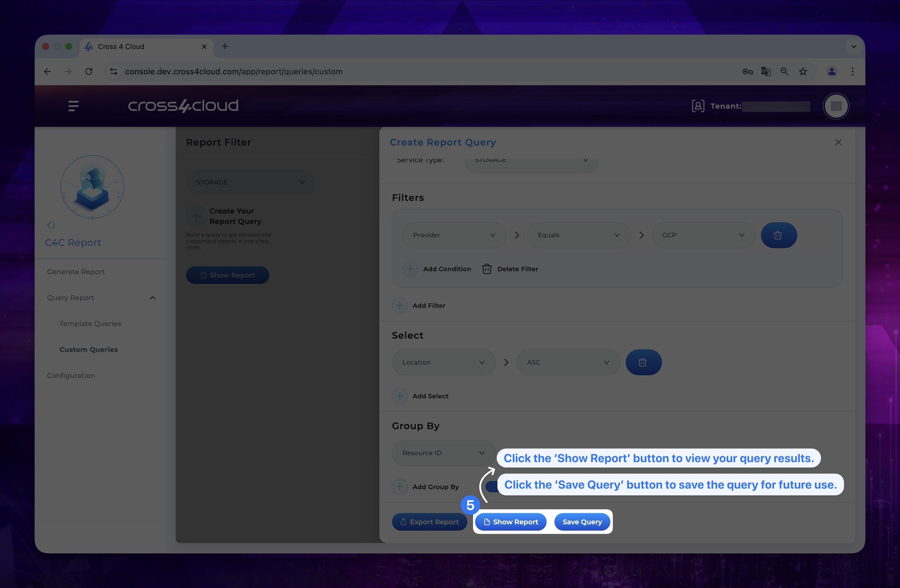Reload the current page

[x=89, y=71]
